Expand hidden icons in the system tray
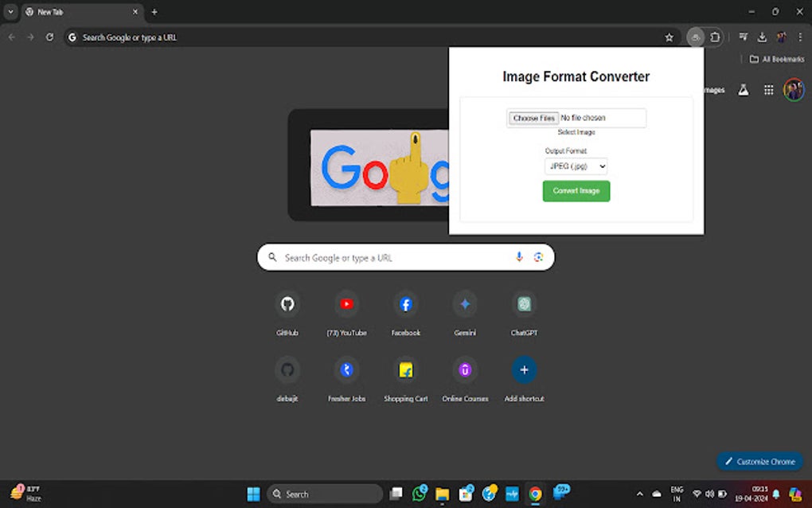This screenshot has width=812, height=508. tap(639, 494)
